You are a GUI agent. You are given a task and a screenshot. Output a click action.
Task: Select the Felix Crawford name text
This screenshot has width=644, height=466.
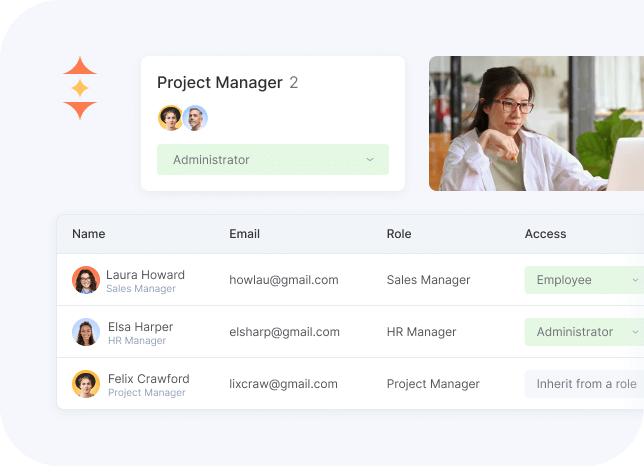(148, 379)
